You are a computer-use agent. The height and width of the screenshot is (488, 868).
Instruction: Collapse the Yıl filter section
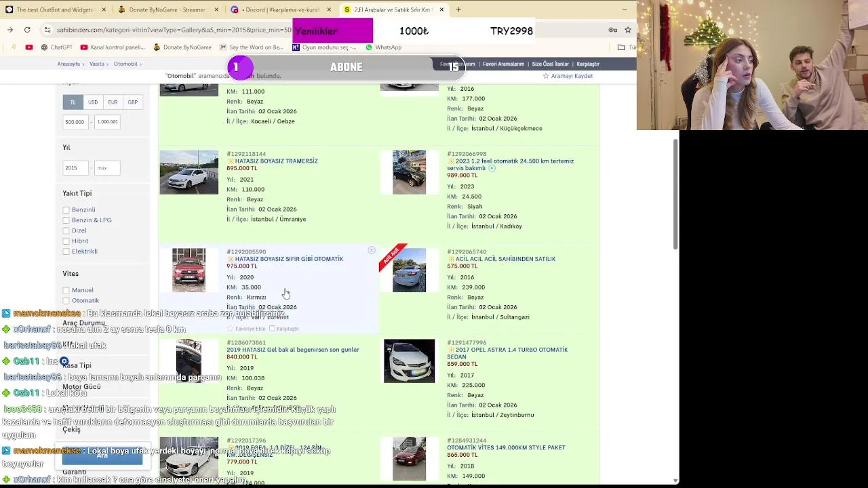pyautogui.click(x=66, y=147)
